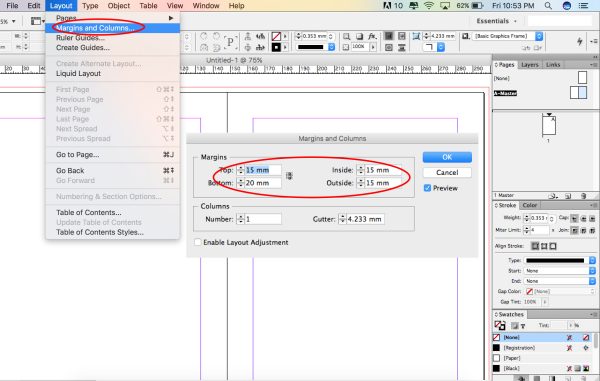The width and height of the screenshot is (600, 381).
Task: Select the butt cap stroke option
Action: 574,218
